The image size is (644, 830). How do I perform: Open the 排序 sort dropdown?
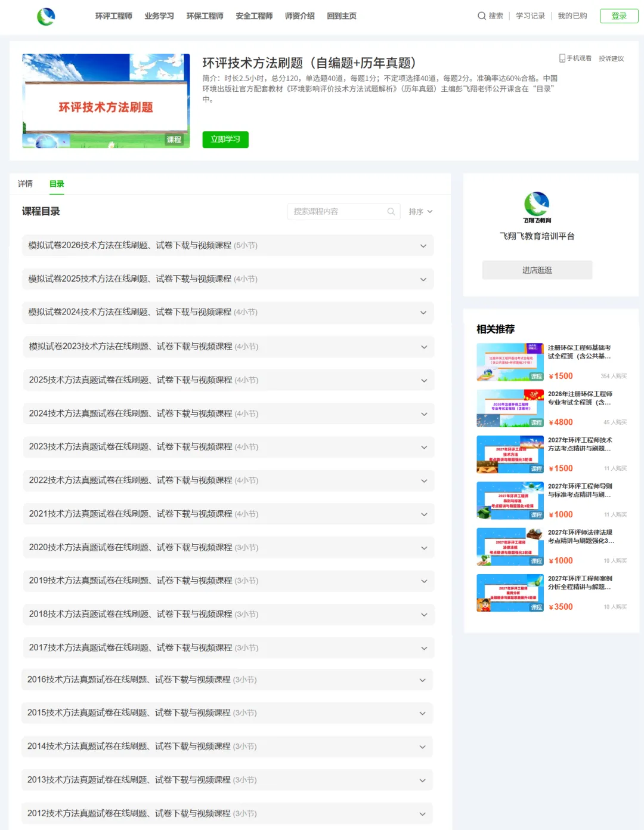pyautogui.click(x=420, y=211)
